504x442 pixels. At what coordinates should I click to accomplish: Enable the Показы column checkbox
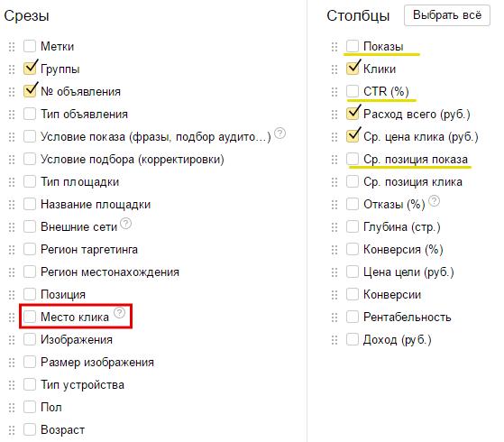coord(353,46)
